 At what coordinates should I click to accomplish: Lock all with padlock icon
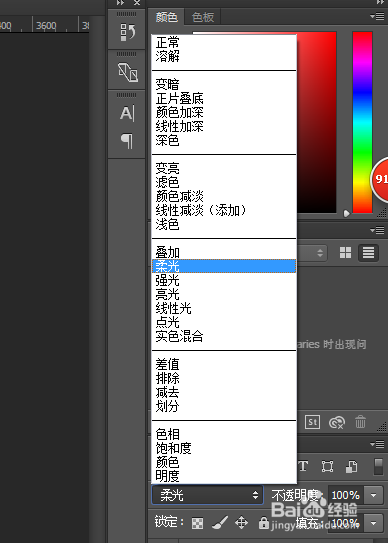[264, 523]
